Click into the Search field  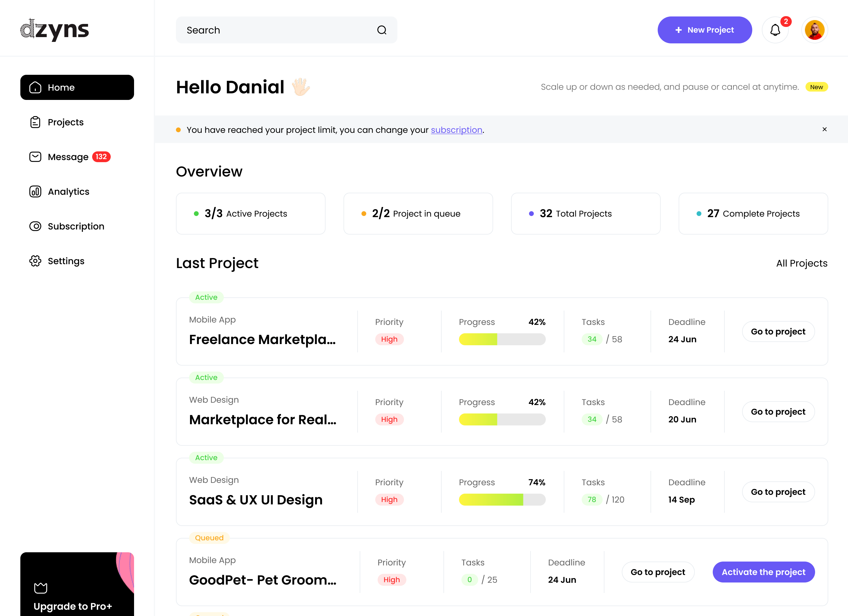point(286,30)
